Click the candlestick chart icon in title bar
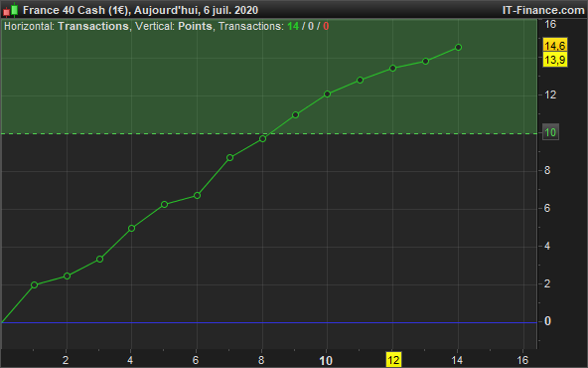The image size is (588, 368). (11, 10)
